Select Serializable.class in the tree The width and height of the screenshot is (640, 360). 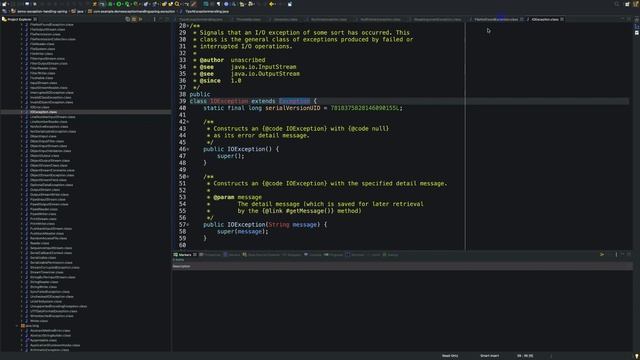tap(43, 258)
